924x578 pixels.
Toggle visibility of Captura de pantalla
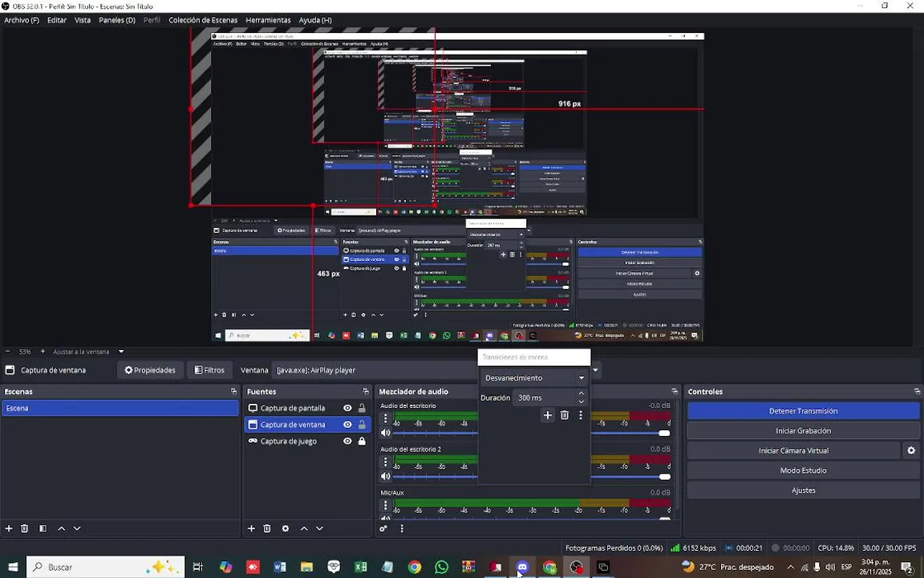tap(347, 408)
